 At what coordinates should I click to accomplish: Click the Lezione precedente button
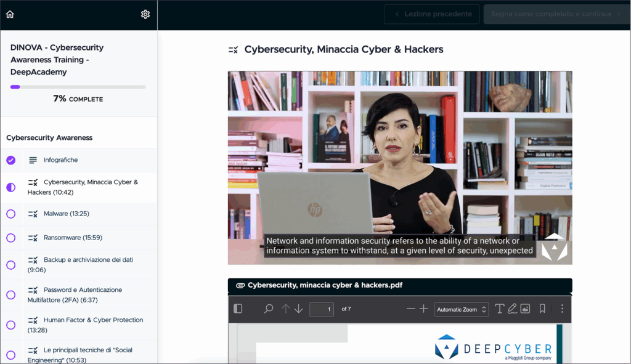point(432,14)
